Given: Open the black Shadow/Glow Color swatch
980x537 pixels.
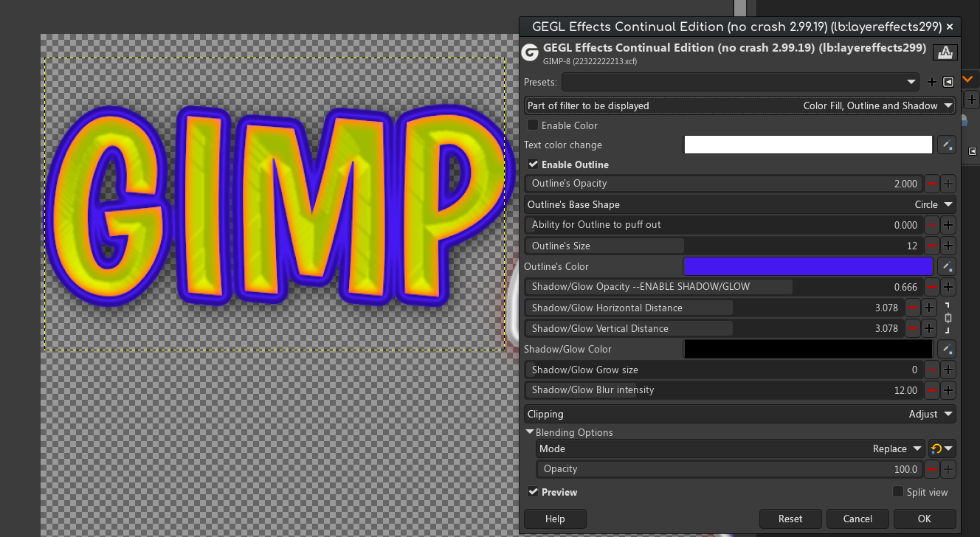Looking at the screenshot, I should (809, 349).
